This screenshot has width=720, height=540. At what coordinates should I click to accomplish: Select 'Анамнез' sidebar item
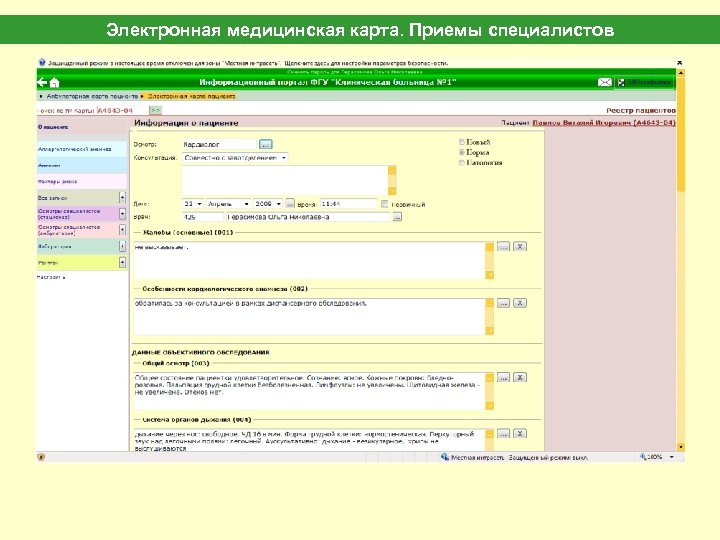point(82,165)
